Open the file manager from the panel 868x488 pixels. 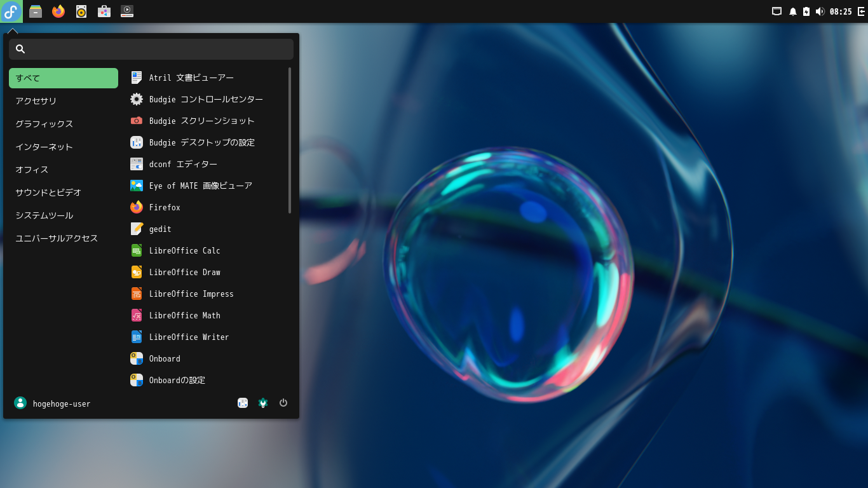tap(36, 11)
